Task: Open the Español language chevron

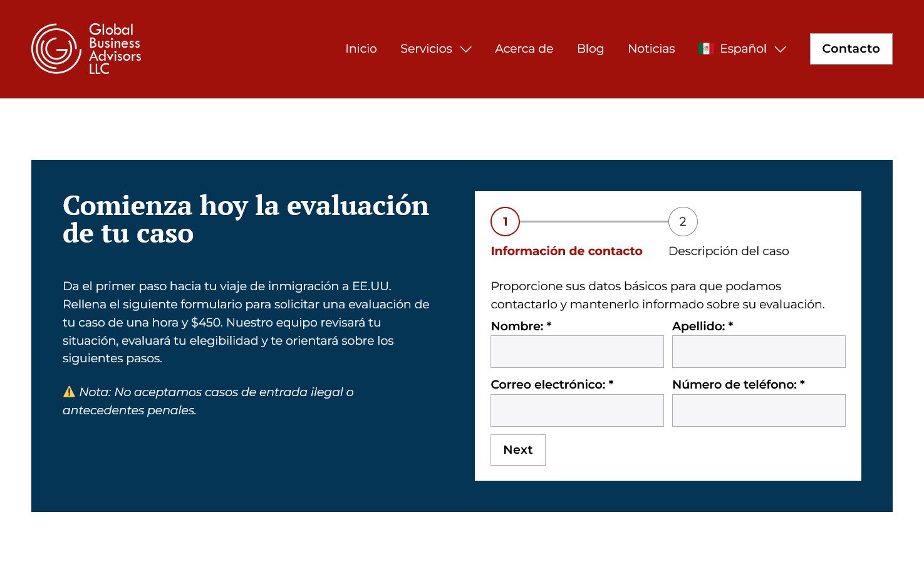Action: [781, 50]
